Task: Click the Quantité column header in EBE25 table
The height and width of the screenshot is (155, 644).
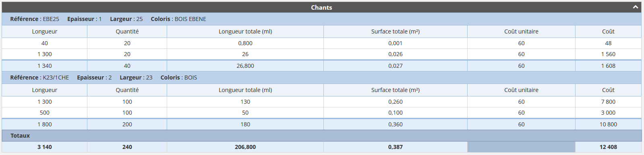Action: tap(127, 31)
